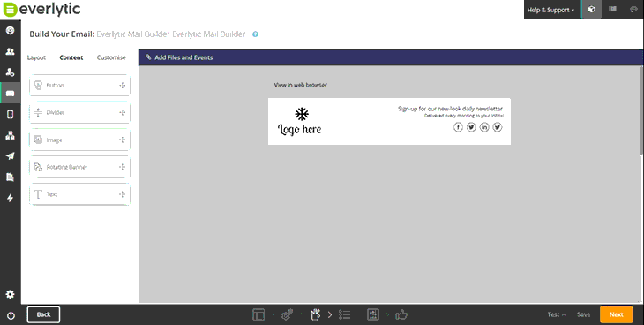The height and width of the screenshot is (325, 644).
Task: Switch to the Content tab
Action: (x=71, y=57)
